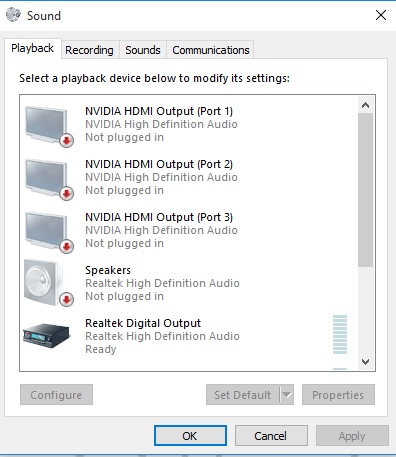The width and height of the screenshot is (396, 457).
Task: Click the red unplugged badge on HDMI Port 1
Action: coord(66,141)
